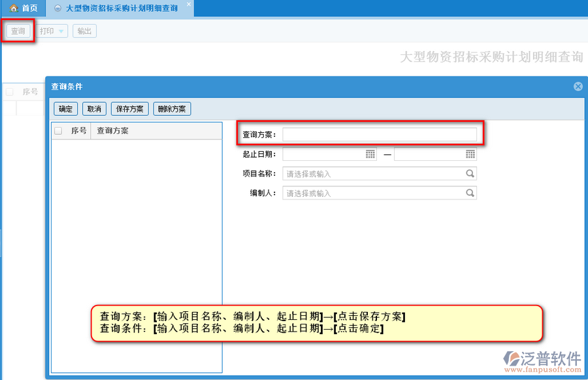Close the 查询条件 dialog
The image size is (588, 380).
578,86
